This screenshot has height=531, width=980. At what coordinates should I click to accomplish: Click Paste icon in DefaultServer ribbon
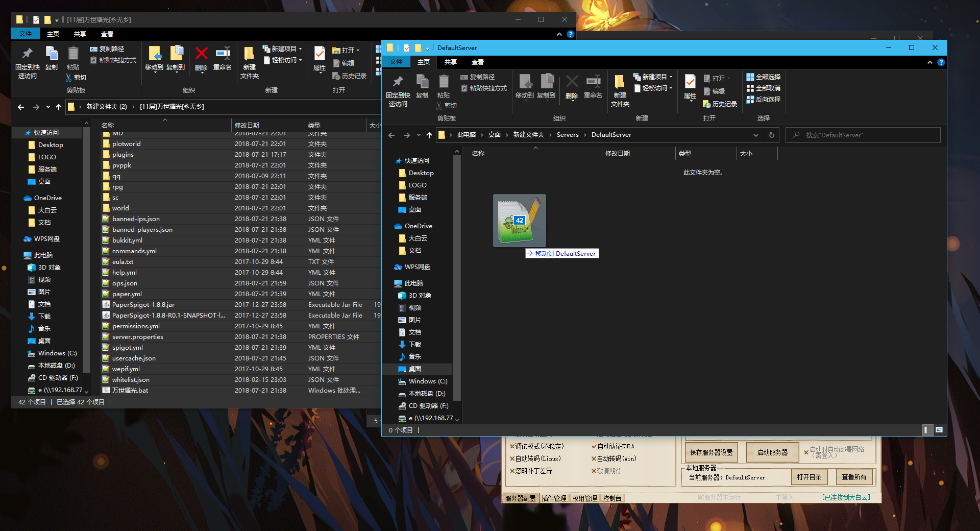pos(444,87)
